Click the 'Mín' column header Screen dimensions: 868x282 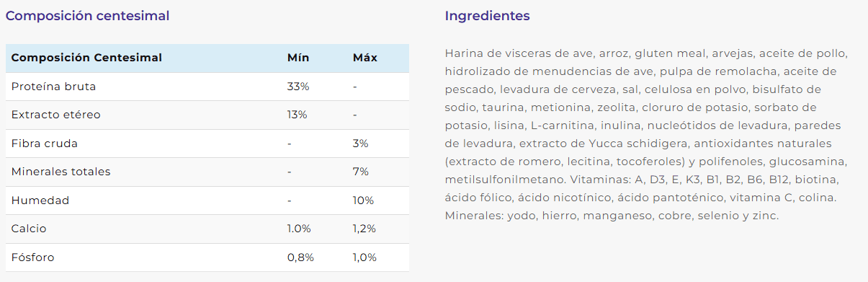click(298, 58)
